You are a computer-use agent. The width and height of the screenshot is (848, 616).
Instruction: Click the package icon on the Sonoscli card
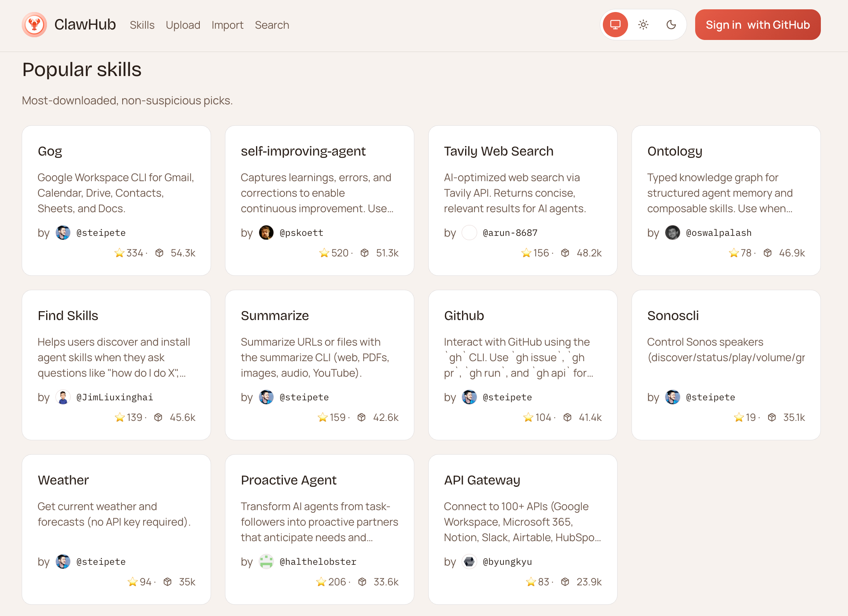[771, 417]
